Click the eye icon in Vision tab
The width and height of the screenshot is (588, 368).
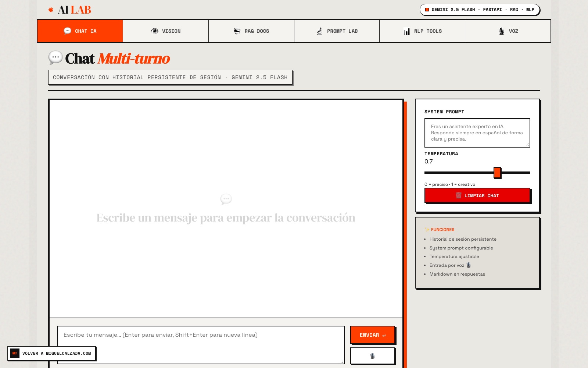tap(154, 31)
